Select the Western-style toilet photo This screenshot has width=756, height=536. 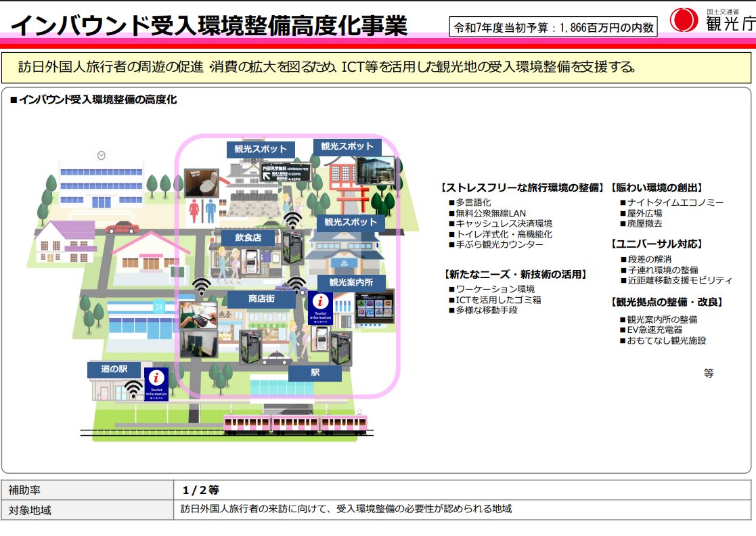[202, 183]
